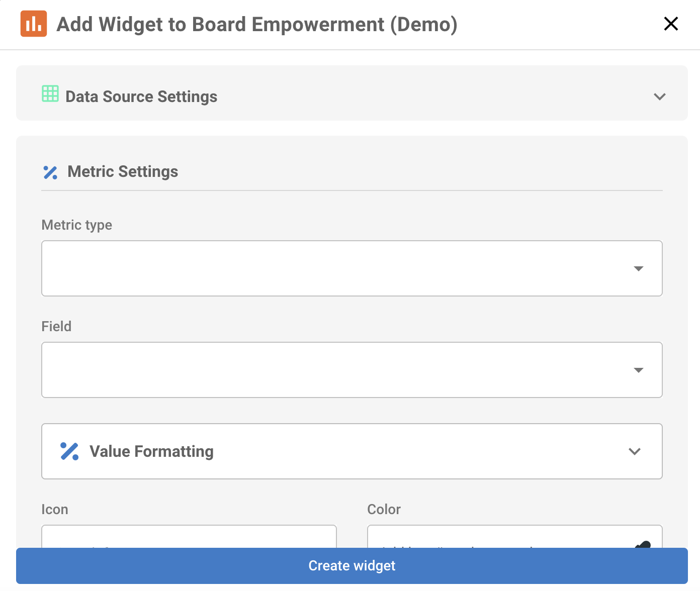Select the Metric Settings heading
The height and width of the screenshot is (591, 700).
[123, 171]
